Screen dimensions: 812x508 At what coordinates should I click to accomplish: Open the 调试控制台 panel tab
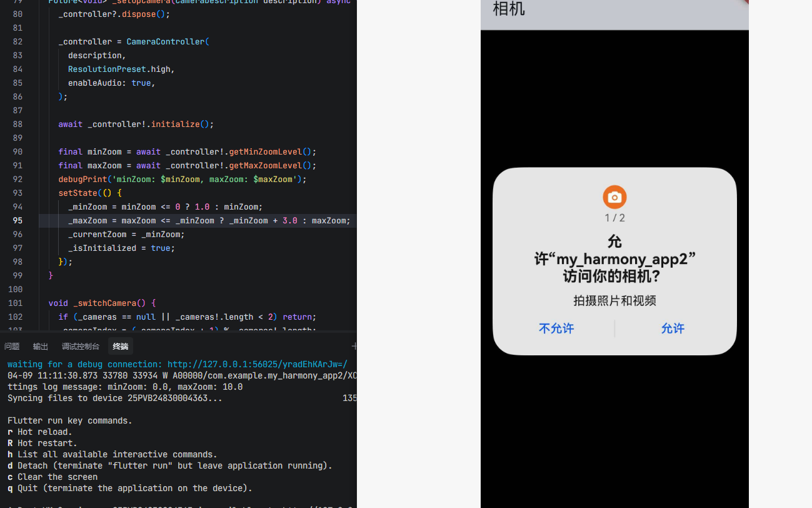tap(81, 346)
